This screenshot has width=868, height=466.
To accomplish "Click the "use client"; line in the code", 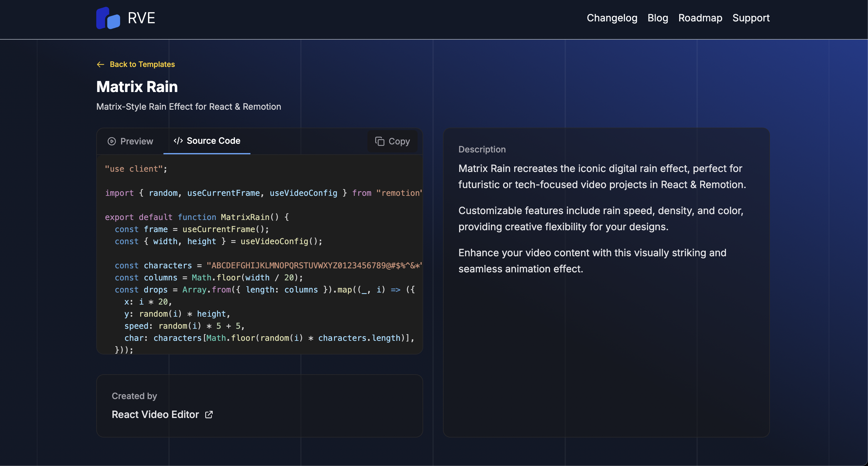I will pos(136,169).
